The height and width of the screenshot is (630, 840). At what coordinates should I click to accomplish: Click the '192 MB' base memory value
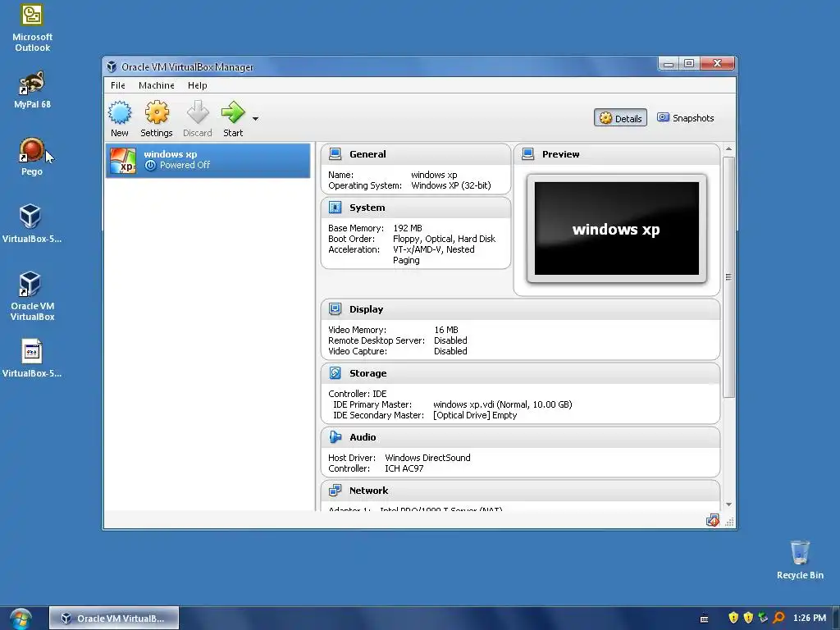coord(408,228)
